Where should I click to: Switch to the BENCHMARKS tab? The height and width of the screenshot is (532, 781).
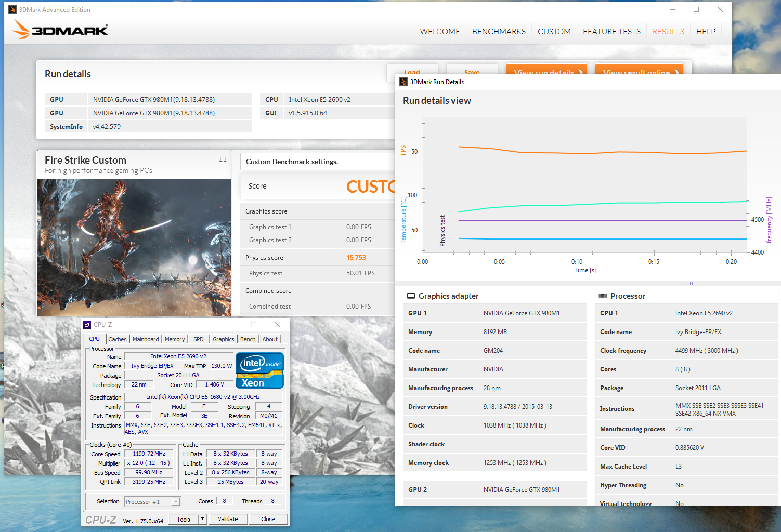click(499, 32)
